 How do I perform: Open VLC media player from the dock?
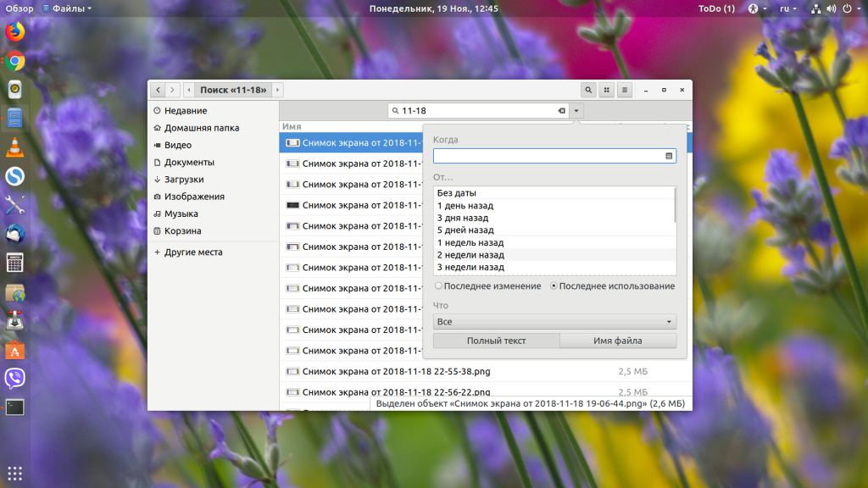tap(15, 147)
